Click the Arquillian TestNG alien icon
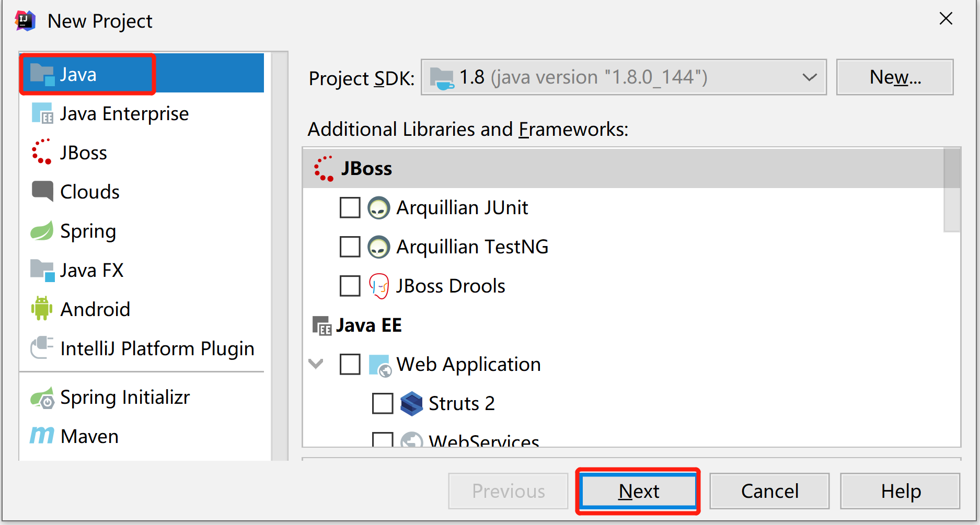The width and height of the screenshot is (980, 525). click(378, 247)
